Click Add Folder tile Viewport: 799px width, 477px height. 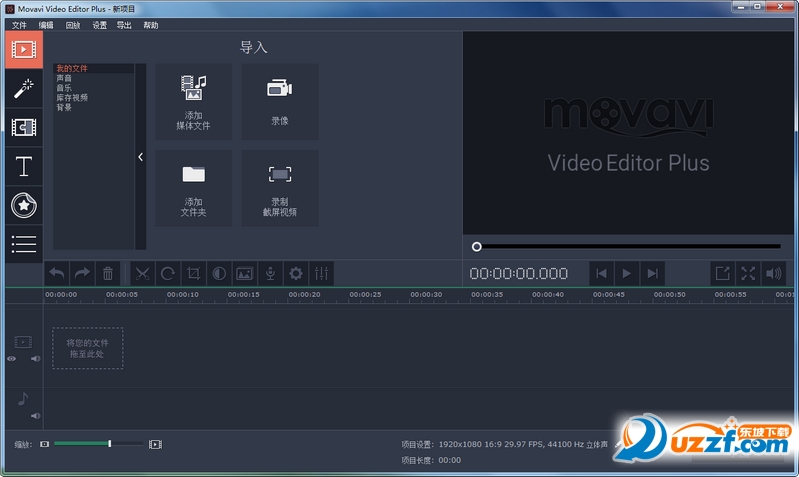pyautogui.click(x=194, y=188)
